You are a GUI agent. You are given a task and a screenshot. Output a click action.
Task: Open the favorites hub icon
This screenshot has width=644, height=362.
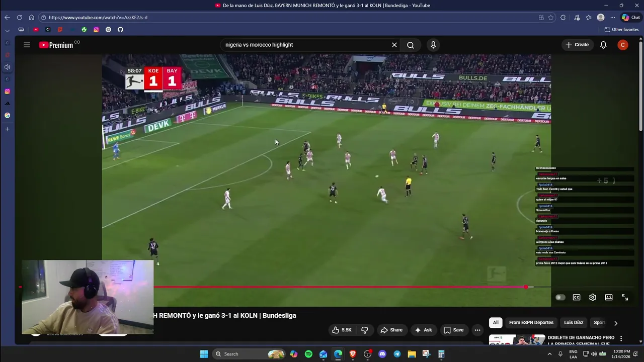(x=589, y=17)
